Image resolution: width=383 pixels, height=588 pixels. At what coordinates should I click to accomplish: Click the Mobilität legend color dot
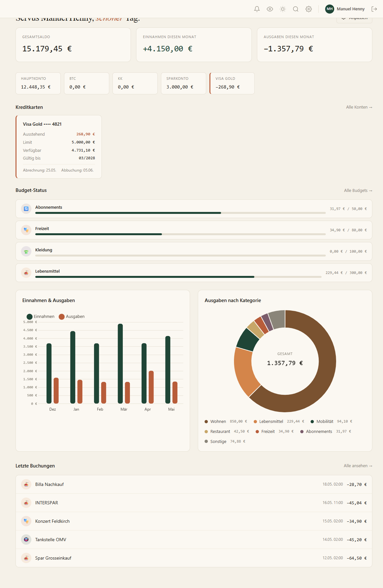[x=312, y=422]
